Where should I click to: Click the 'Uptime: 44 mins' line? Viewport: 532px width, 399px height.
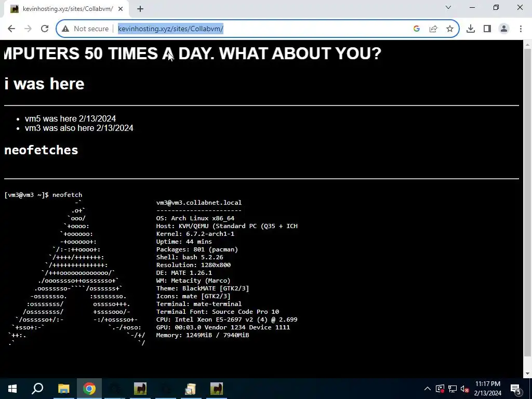point(184,242)
